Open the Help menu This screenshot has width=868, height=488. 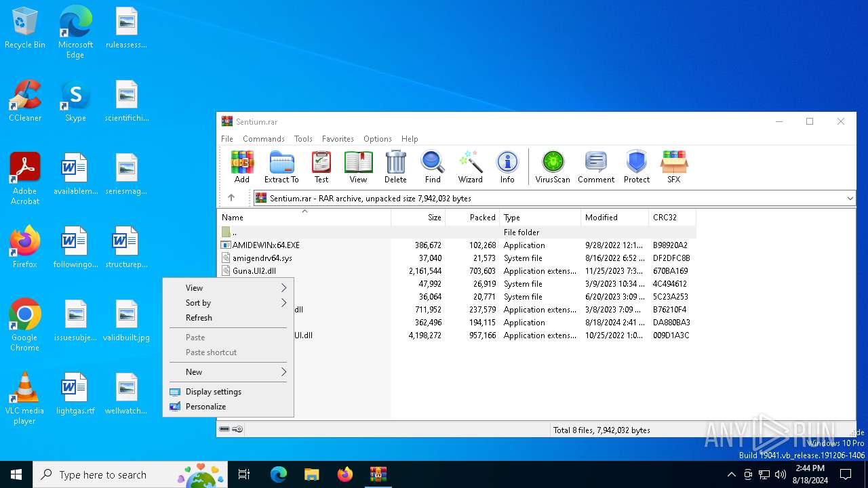pos(410,138)
